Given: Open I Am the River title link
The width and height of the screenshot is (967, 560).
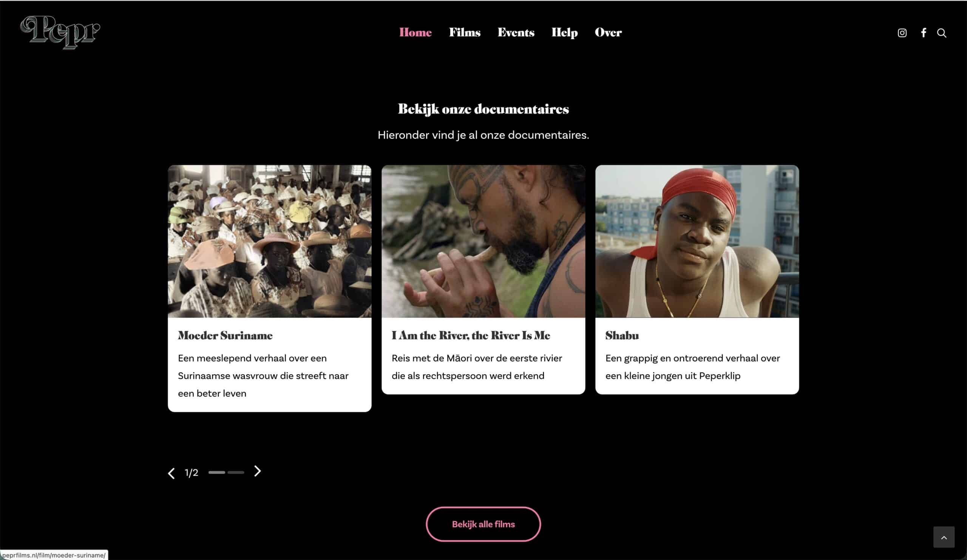Looking at the screenshot, I should pyautogui.click(x=471, y=335).
